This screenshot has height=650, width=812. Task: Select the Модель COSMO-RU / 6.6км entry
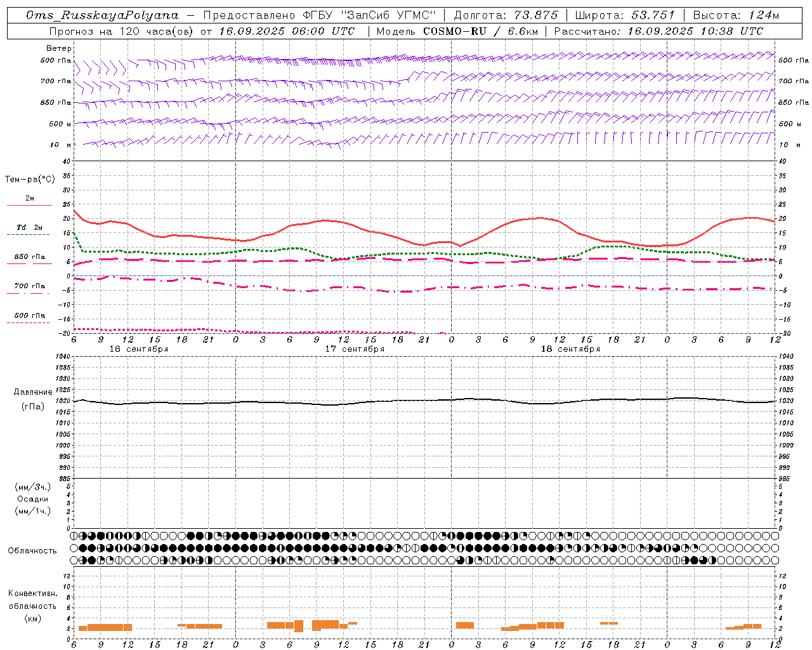pos(456,31)
